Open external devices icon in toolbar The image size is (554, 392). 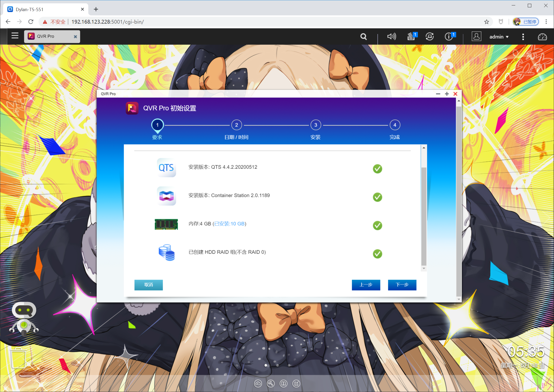point(430,37)
